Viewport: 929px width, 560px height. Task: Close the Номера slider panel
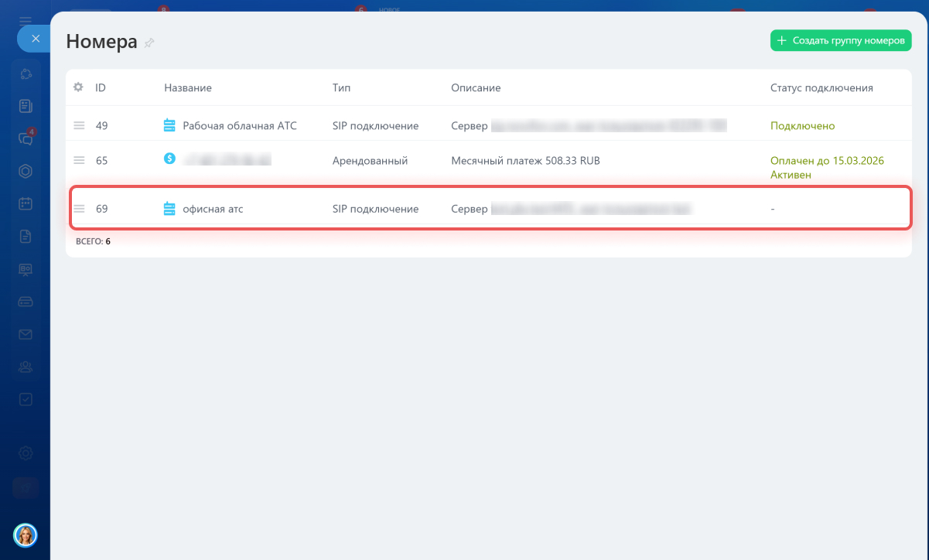coord(35,38)
